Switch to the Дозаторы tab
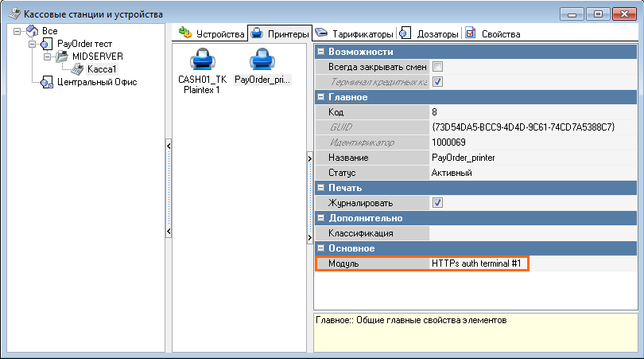 [430, 34]
